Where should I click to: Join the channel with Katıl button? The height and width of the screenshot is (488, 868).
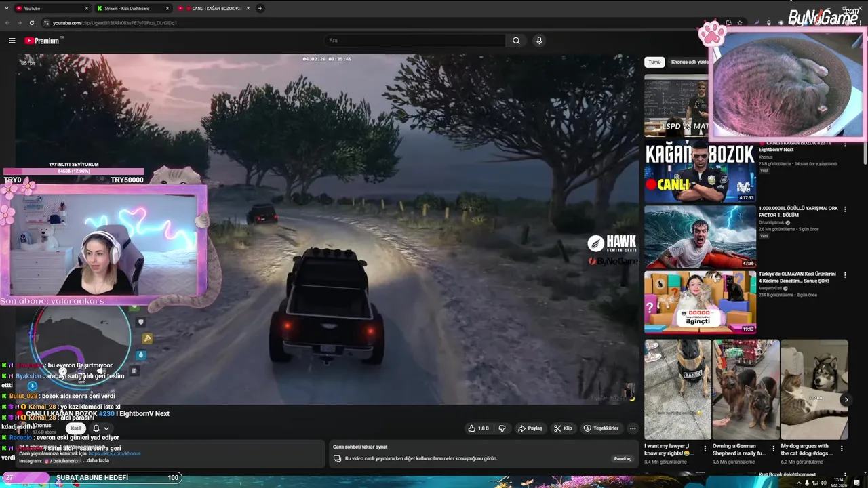pyautogui.click(x=76, y=428)
